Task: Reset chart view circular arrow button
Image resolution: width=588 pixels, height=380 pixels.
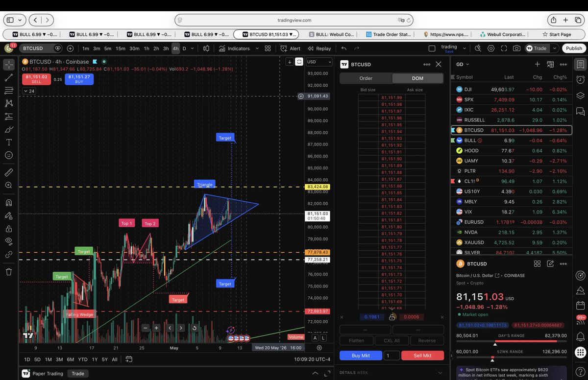Action: (195, 328)
